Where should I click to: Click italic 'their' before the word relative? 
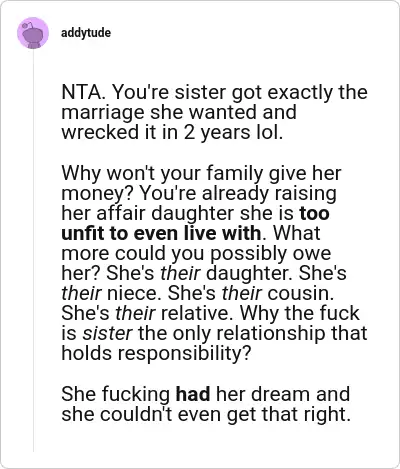tap(135, 313)
